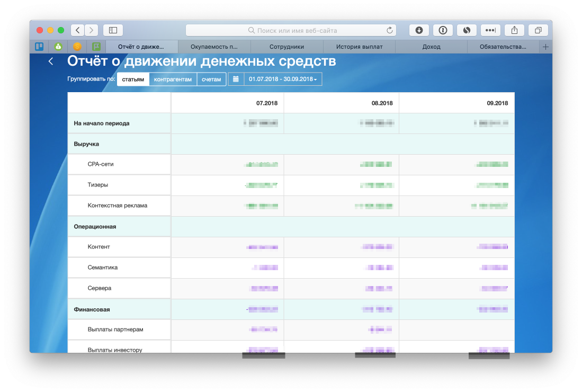Click the swirl extension icon in toolbar

click(467, 30)
